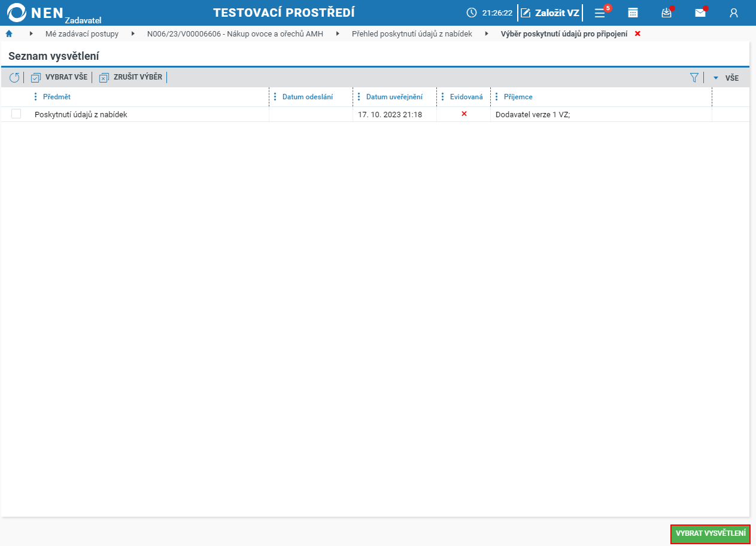Screen dimensions: 756x546
Task: Click ZRUŠIT VÝBĚR in toolbar
Action: [x=130, y=77]
